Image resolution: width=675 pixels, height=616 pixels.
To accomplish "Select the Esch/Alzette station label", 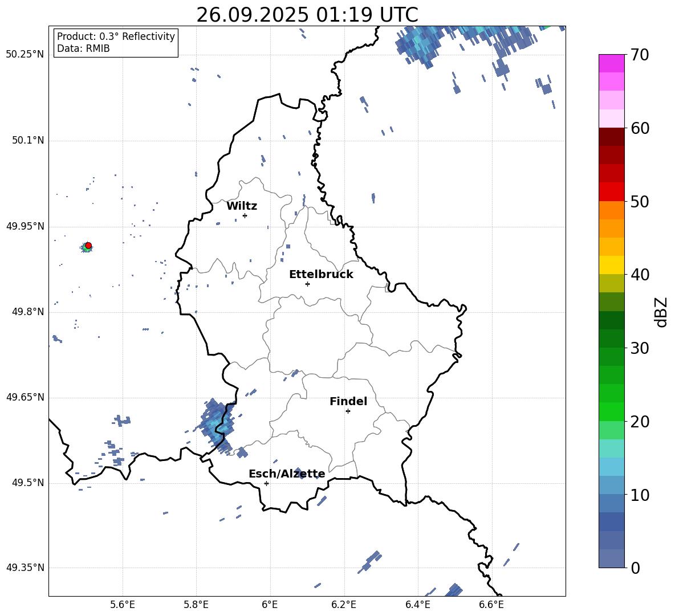I will coord(287,474).
